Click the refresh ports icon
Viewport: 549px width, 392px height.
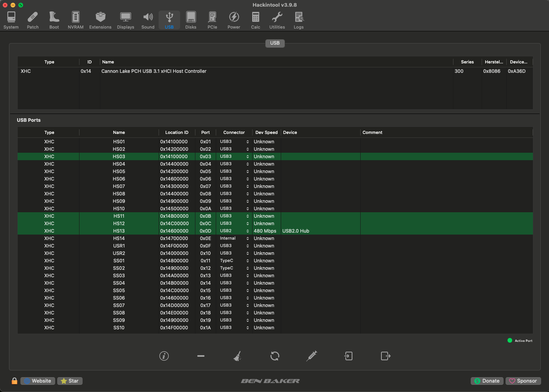click(275, 356)
